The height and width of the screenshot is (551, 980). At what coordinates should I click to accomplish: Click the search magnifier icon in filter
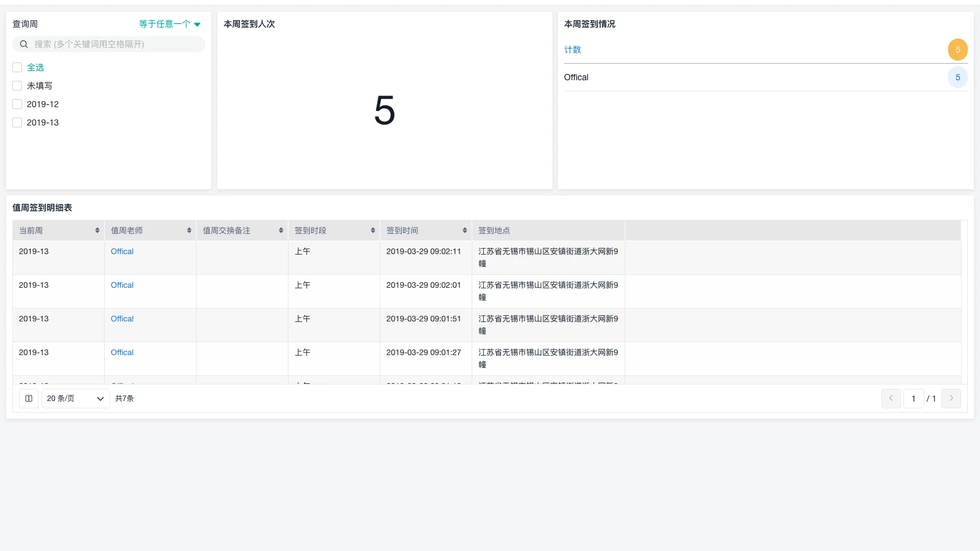pyautogui.click(x=24, y=44)
